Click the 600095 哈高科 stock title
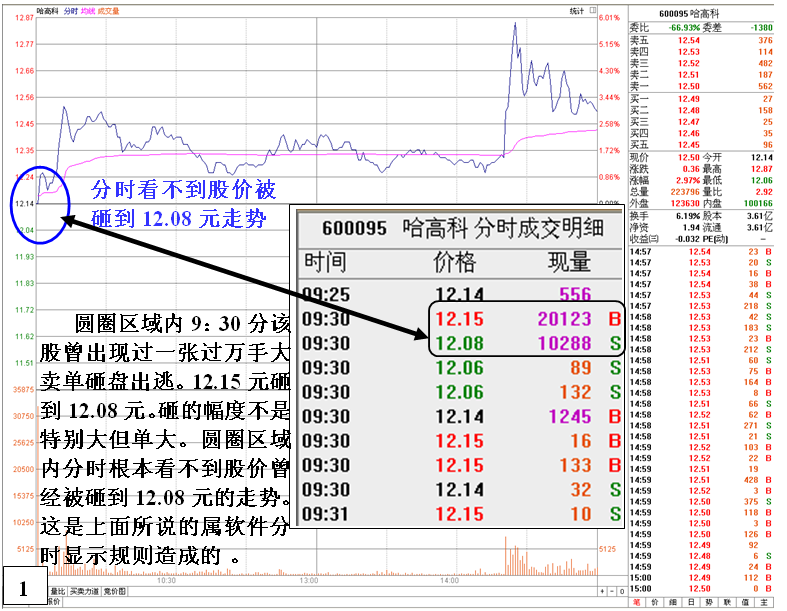Image resolution: width=787 pixels, height=611 pixels. click(x=705, y=12)
